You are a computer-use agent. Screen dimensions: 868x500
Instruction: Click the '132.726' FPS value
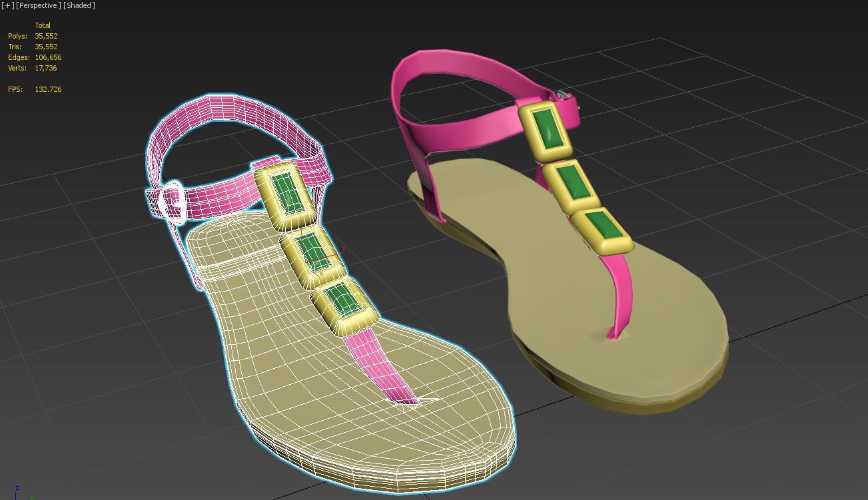(48, 89)
